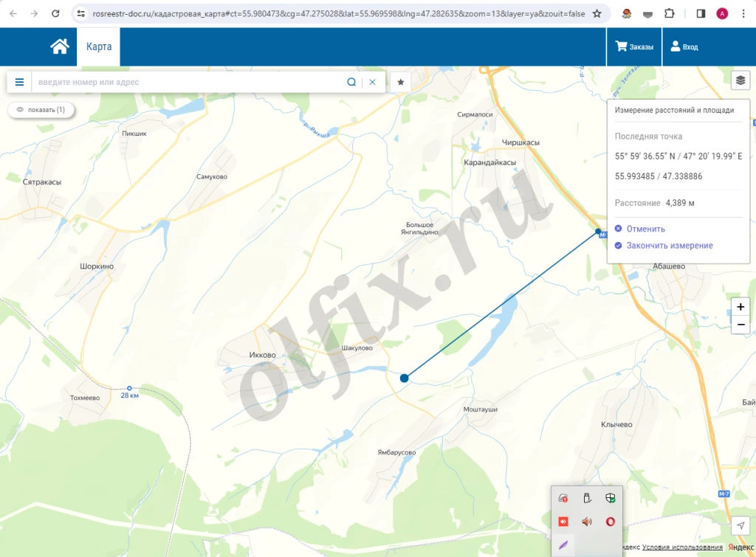The width and height of the screenshot is (756, 557).
Task: Clear the search with the X icon
Action: click(372, 82)
